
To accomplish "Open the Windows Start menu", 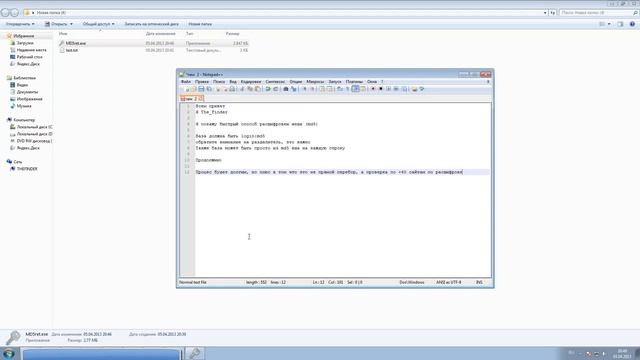I will 9,353.
